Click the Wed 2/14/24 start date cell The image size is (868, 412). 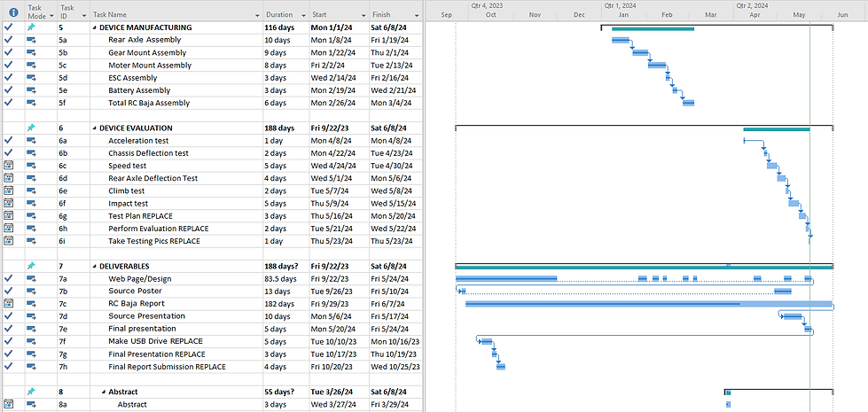pos(338,77)
